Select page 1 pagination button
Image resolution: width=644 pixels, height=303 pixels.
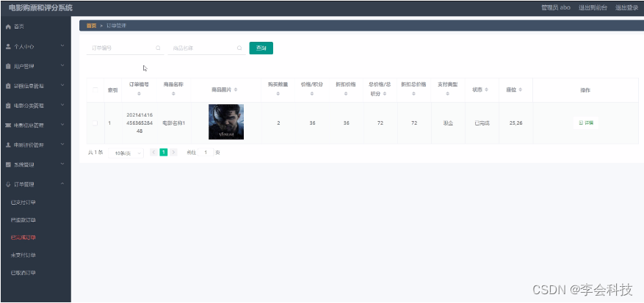(164, 153)
